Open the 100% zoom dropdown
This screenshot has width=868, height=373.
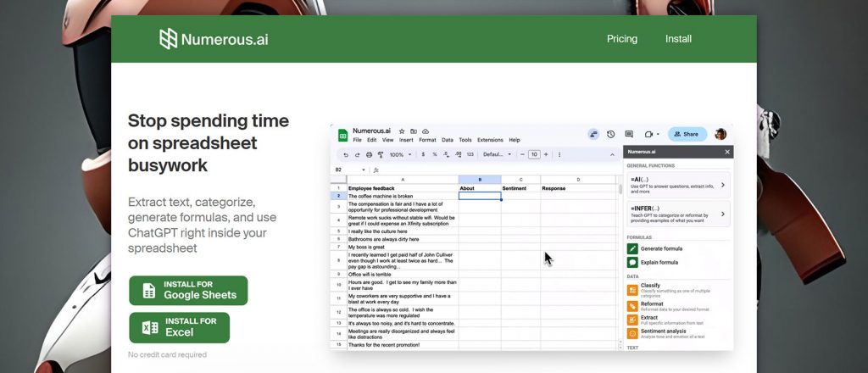pyautogui.click(x=400, y=155)
